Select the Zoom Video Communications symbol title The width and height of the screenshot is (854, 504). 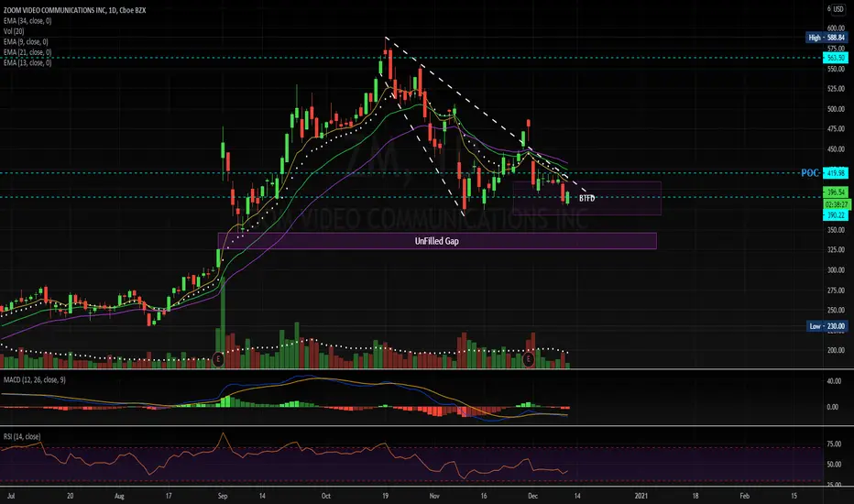click(x=74, y=10)
